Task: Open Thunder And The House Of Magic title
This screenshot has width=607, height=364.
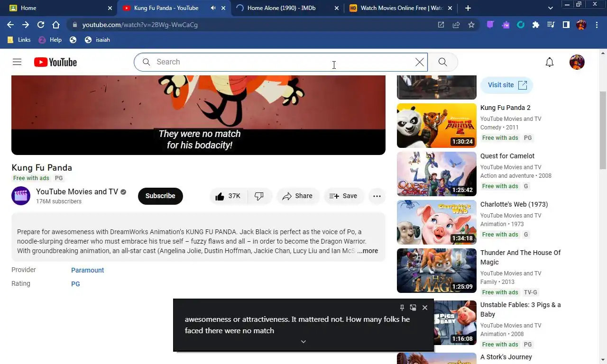Action: [520, 257]
